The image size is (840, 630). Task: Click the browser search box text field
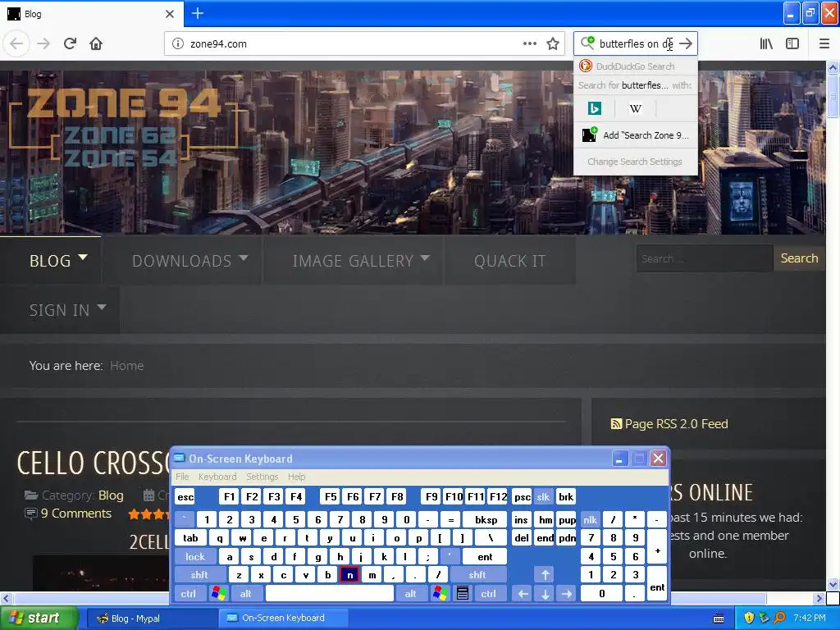tap(637, 43)
